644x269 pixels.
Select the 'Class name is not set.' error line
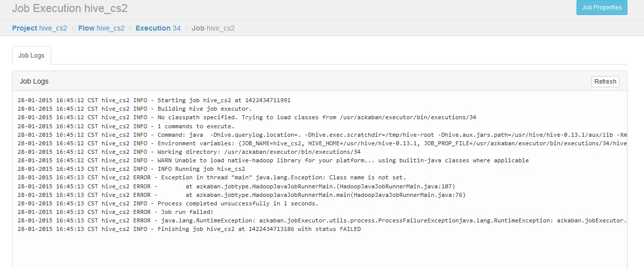coord(212,177)
